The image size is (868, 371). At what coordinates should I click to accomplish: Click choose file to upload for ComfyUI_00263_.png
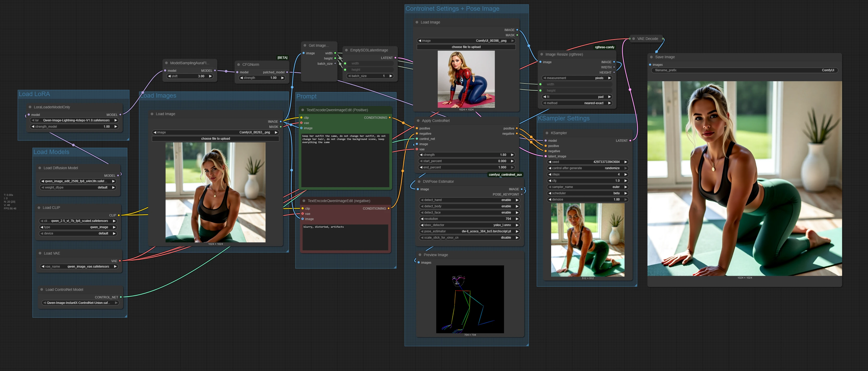[x=215, y=138]
